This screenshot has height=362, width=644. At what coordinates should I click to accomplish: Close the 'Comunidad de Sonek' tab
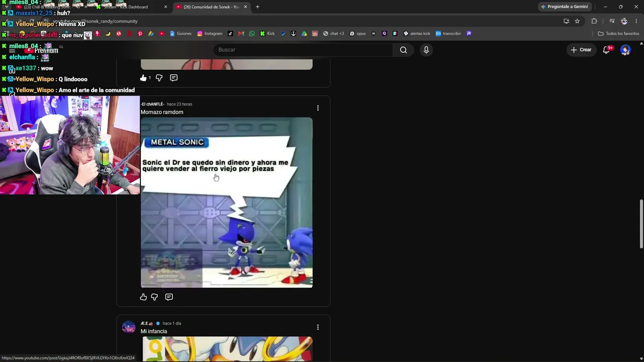(x=246, y=7)
